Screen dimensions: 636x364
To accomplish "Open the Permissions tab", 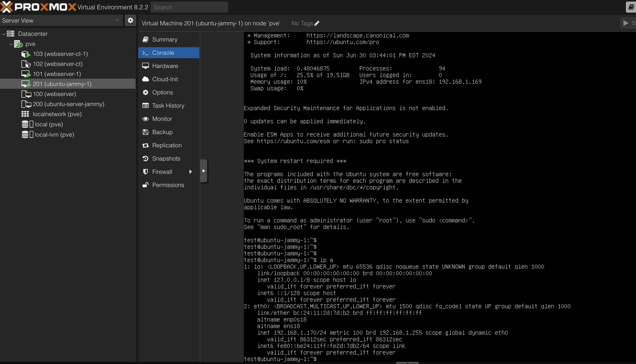I will [169, 185].
